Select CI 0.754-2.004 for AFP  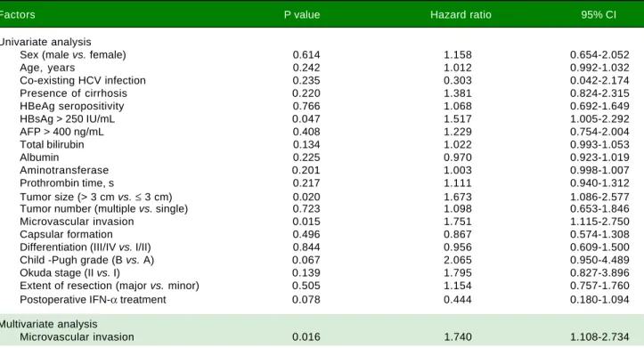tap(599, 132)
